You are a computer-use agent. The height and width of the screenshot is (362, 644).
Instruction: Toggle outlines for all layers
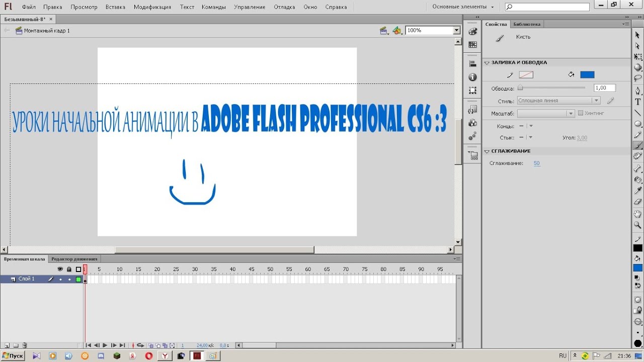[x=78, y=269]
